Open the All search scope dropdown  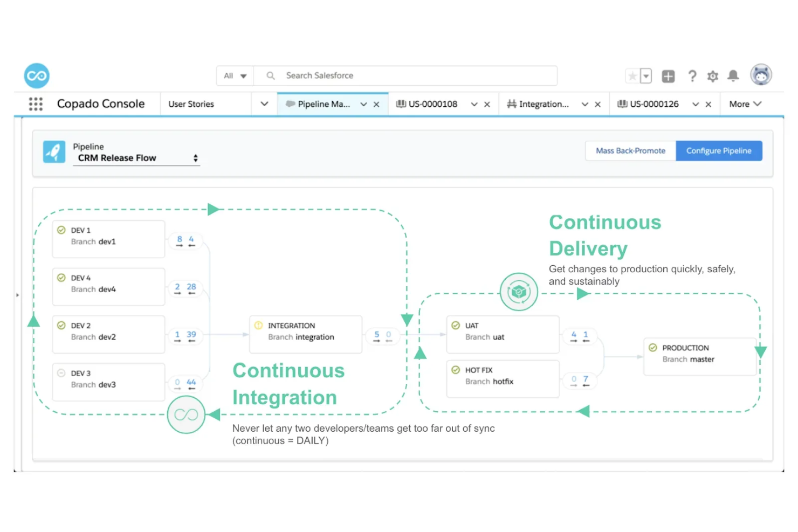pos(235,75)
